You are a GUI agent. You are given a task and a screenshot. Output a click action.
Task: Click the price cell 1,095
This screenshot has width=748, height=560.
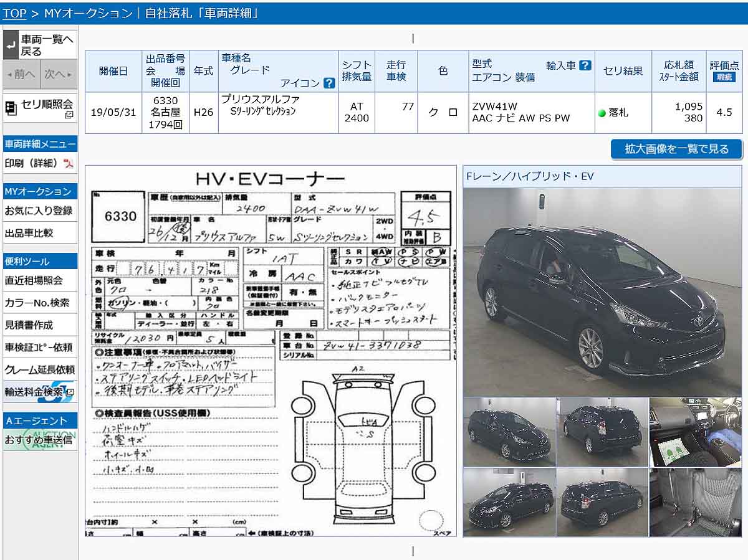coord(679,113)
